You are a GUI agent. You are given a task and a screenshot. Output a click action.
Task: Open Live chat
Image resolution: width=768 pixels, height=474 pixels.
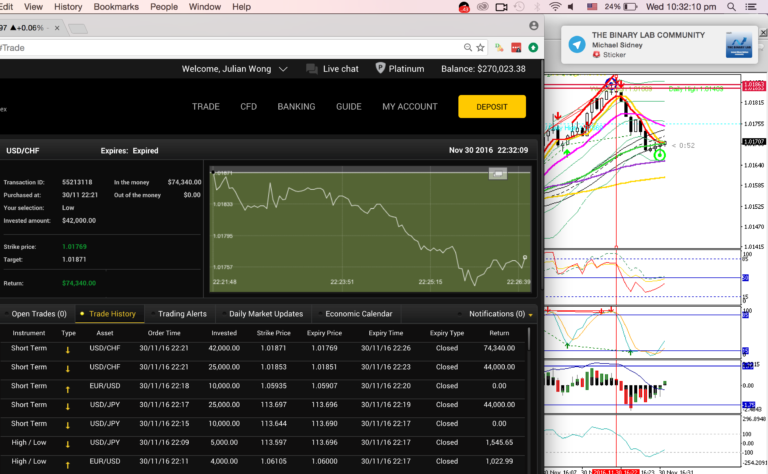click(333, 69)
